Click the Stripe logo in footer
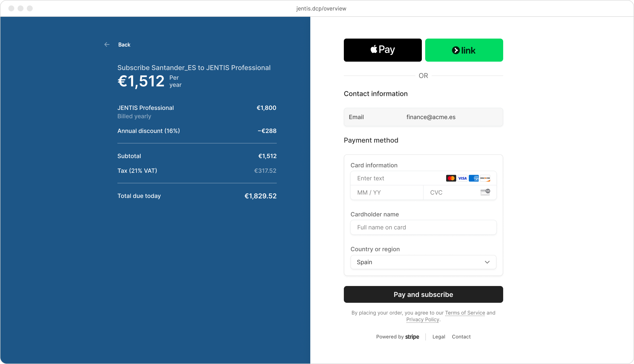This screenshot has width=634, height=364. point(412,337)
